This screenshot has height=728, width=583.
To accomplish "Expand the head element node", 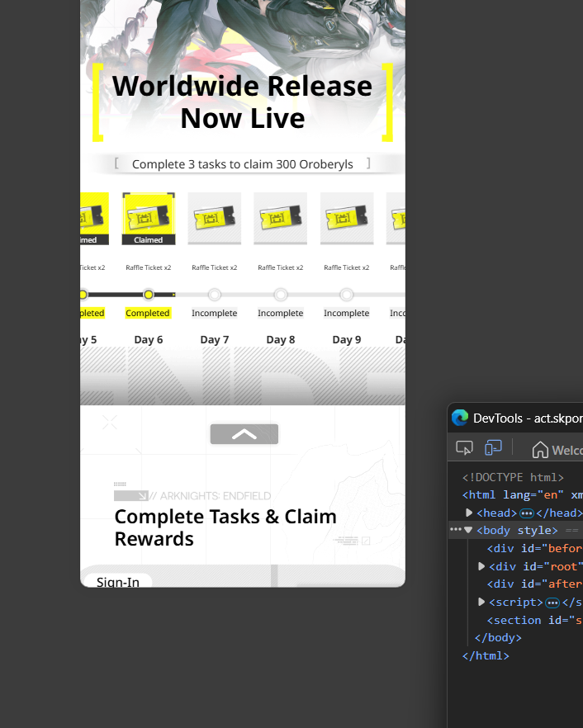I will coord(469,513).
